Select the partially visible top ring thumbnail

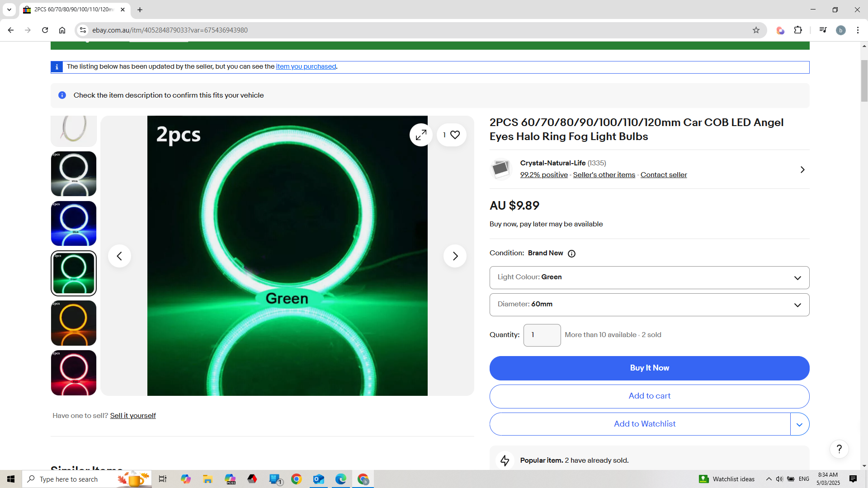pyautogui.click(x=74, y=131)
